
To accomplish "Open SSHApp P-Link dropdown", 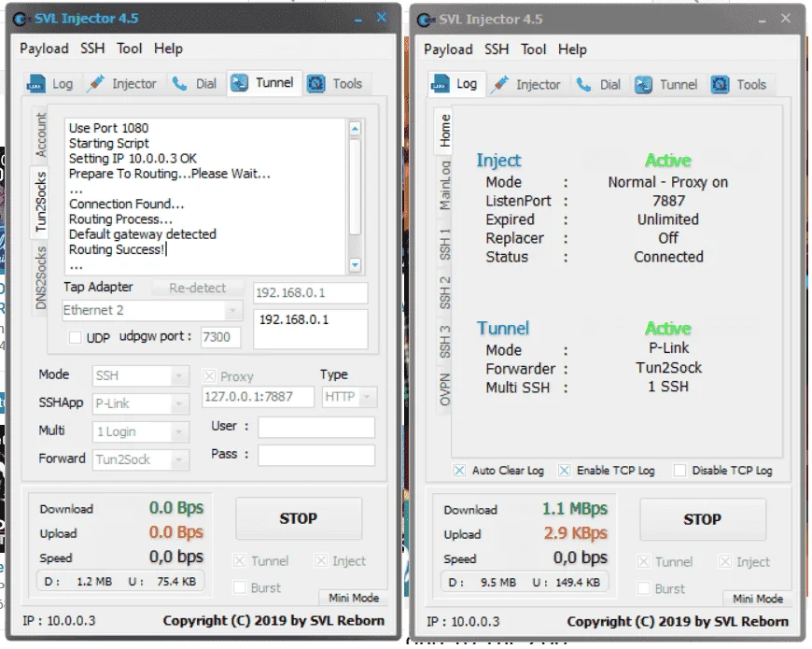I will click(x=141, y=403).
